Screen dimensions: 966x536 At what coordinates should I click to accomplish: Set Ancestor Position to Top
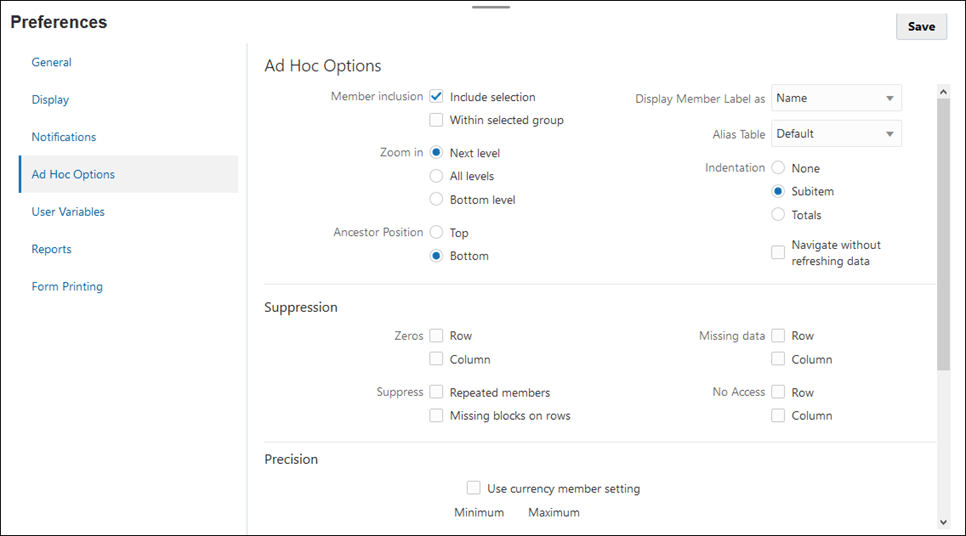[x=437, y=233]
